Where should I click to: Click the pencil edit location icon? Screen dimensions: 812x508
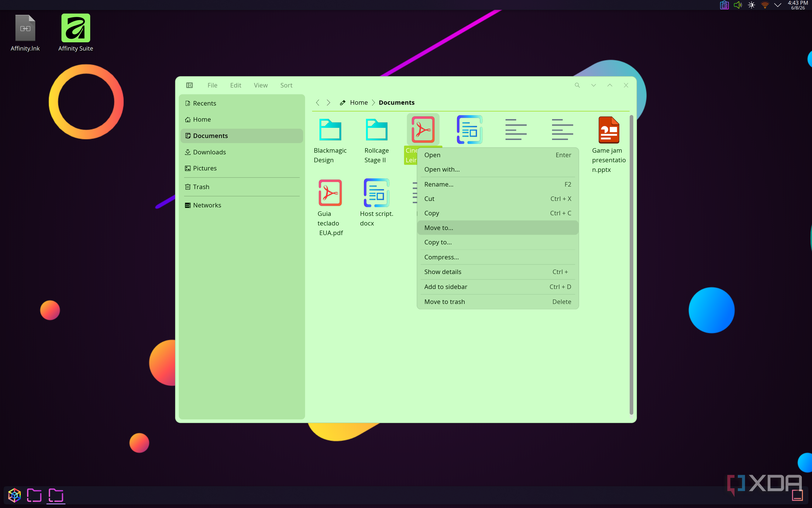pos(343,103)
